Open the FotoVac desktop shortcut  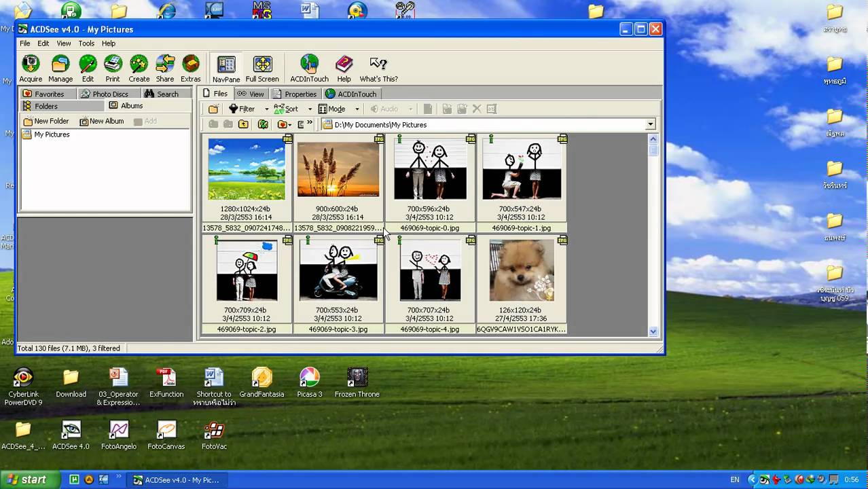pos(214,435)
